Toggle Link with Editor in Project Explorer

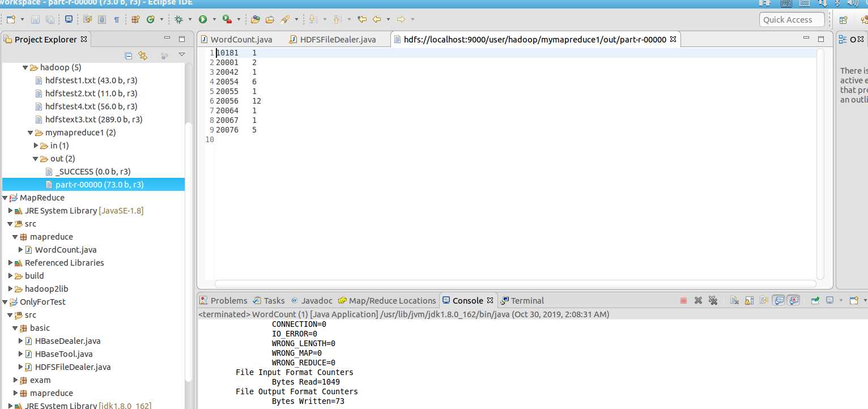click(143, 56)
